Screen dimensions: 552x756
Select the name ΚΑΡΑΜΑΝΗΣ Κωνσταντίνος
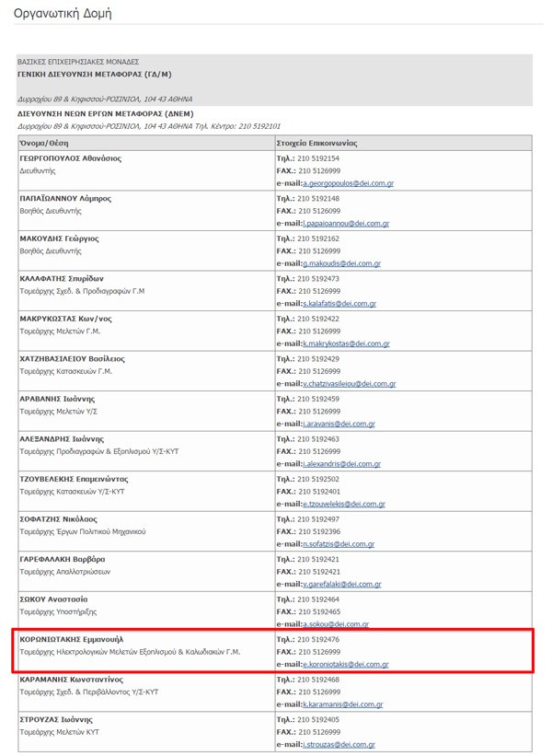71,679
